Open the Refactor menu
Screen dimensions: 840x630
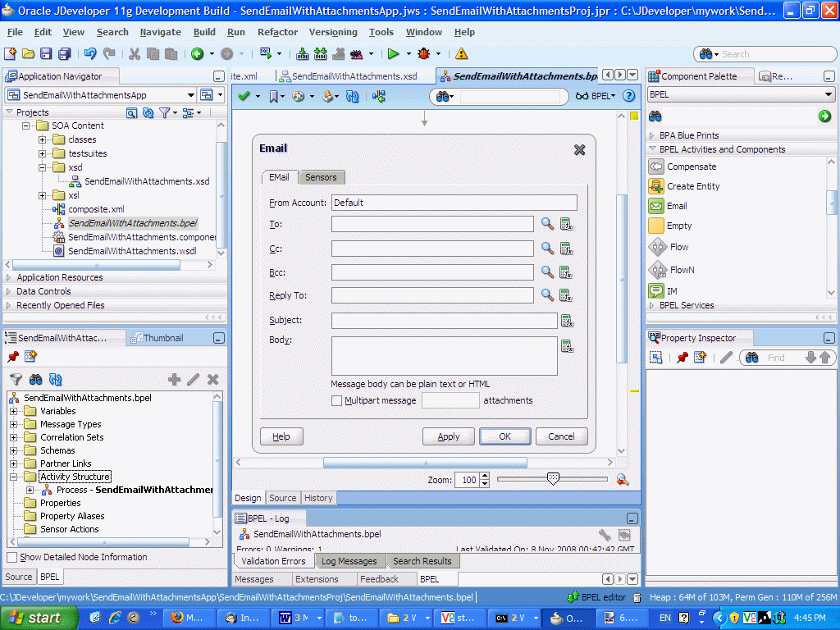[x=277, y=32]
